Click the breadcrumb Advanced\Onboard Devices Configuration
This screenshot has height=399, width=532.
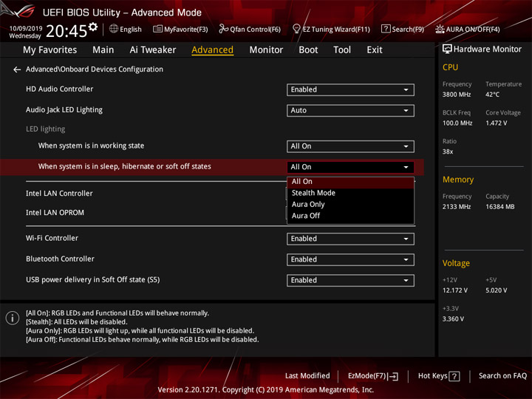coord(95,69)
